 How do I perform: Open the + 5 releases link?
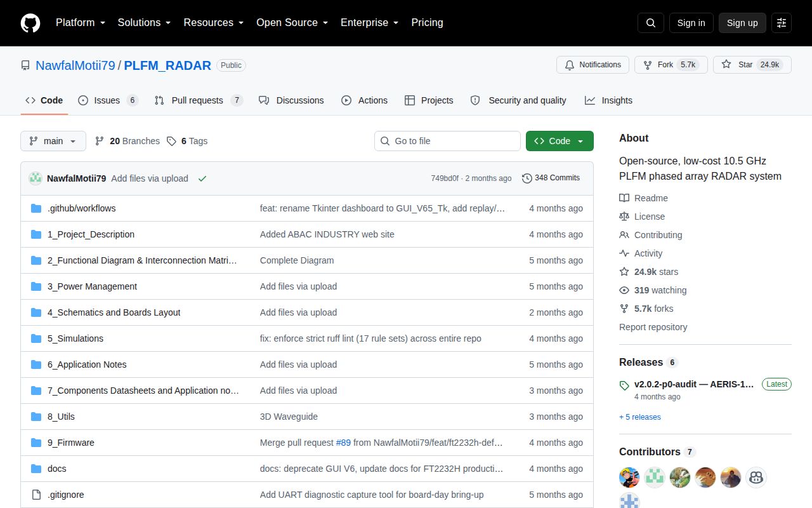click(640, 417)
